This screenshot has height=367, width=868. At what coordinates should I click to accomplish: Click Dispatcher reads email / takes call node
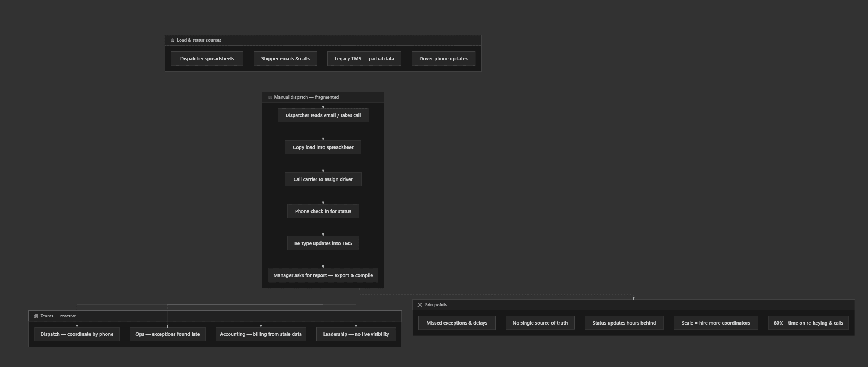tap(323, 115)
